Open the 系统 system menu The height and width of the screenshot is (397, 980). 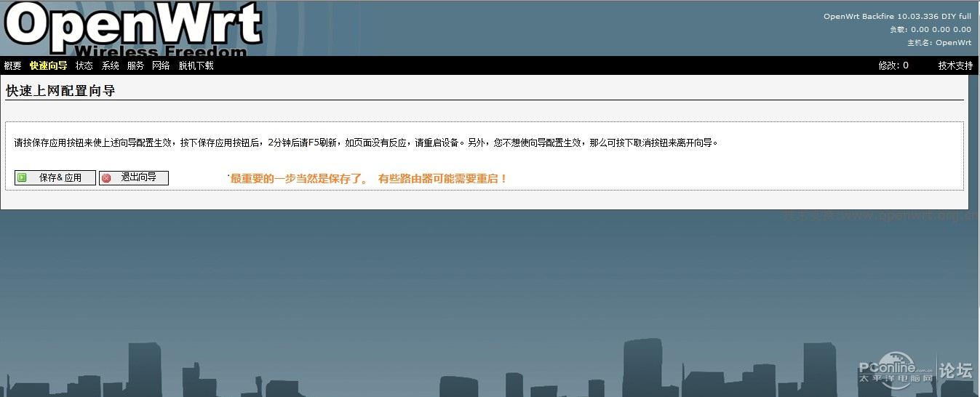tap(110, 65)
